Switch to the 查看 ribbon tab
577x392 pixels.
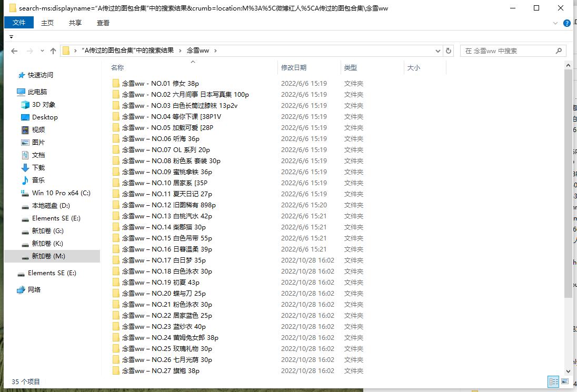(x=103, y=23)
